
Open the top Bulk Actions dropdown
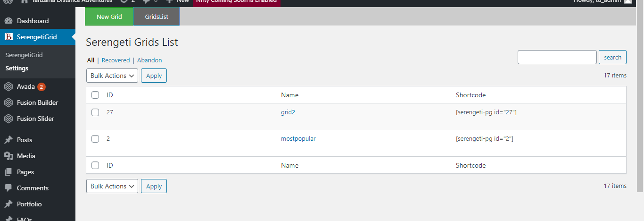point(112,76)
